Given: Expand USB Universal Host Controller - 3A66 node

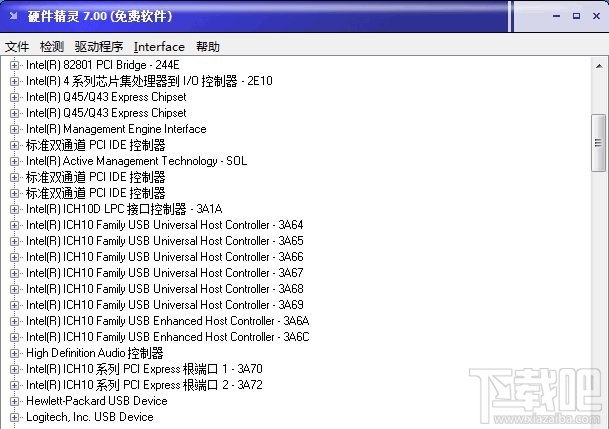Looking at the screenshot, I should click(14, 257).
